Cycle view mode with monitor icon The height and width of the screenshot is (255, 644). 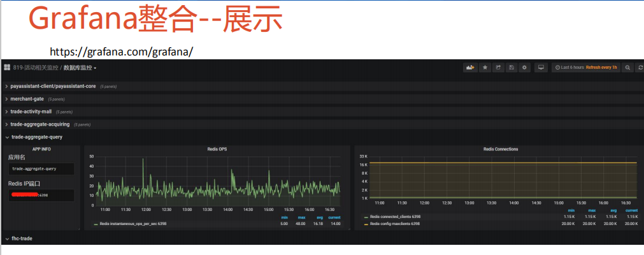(x=541, y=68)
